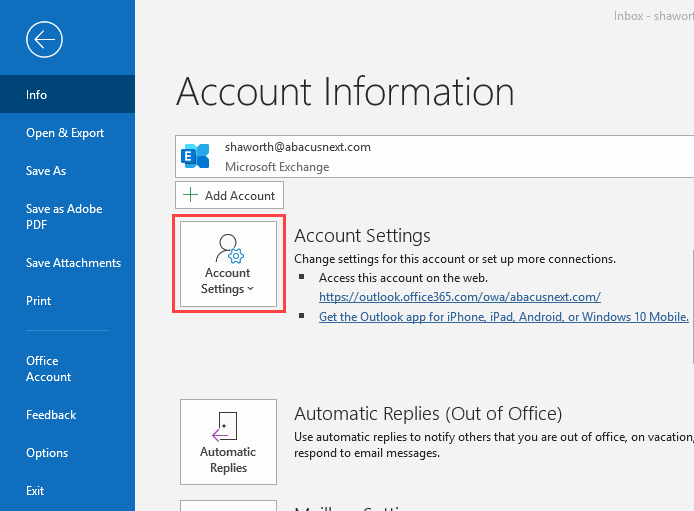
Task: Click the Account Settings heading text
Action: click(362, 235)
